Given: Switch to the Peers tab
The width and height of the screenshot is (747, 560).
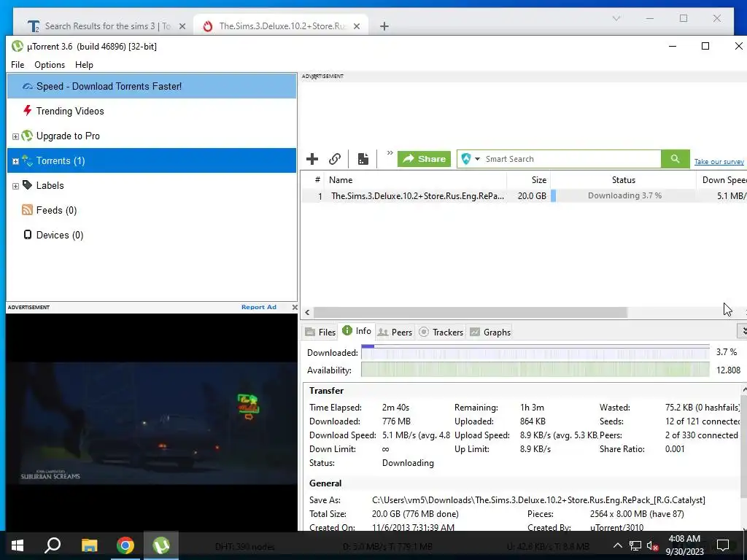Looking at the screenshot, I should click(395, 332).
